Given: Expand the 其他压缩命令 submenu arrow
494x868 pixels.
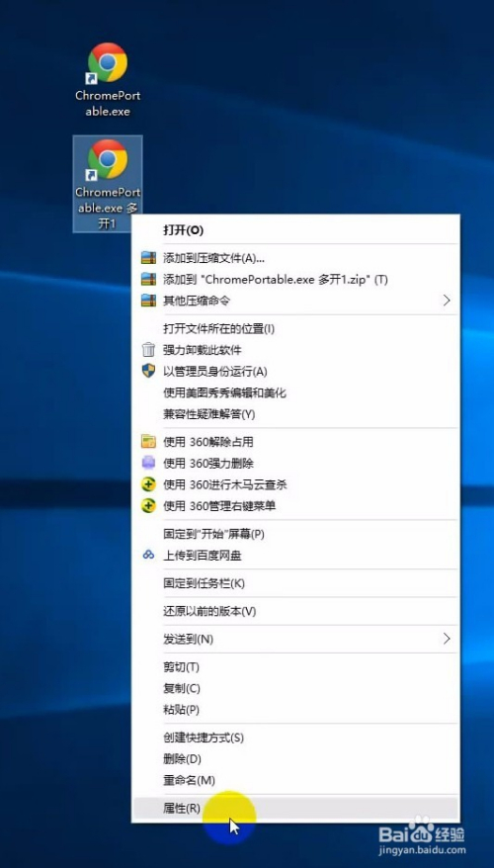Looking at the screenshot, I should coord(447,301).
